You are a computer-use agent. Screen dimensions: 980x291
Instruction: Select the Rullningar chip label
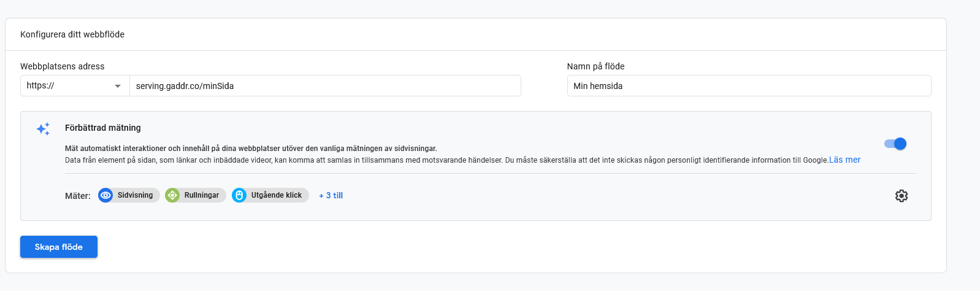[201, 195]
